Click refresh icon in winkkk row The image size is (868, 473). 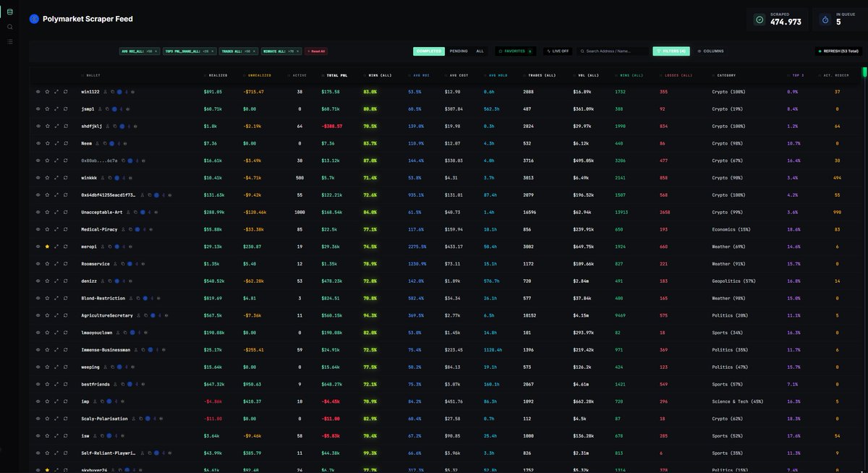tap(65, 178)
